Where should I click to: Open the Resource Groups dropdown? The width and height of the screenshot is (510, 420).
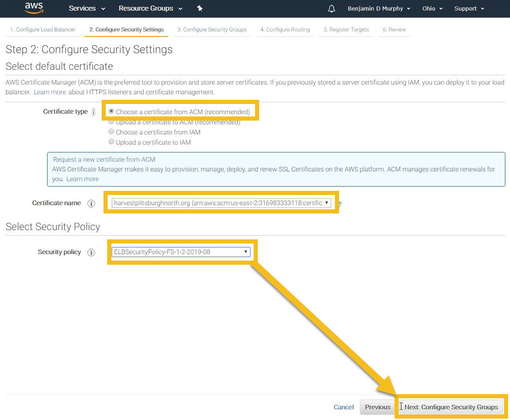pos(150,8)
